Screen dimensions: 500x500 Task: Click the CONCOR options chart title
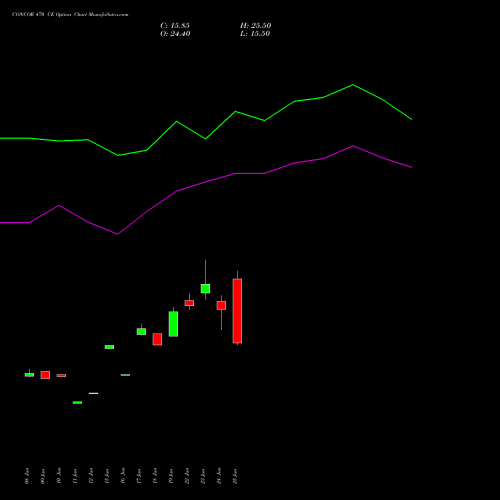pyautogui.click(x=70, y=15)
